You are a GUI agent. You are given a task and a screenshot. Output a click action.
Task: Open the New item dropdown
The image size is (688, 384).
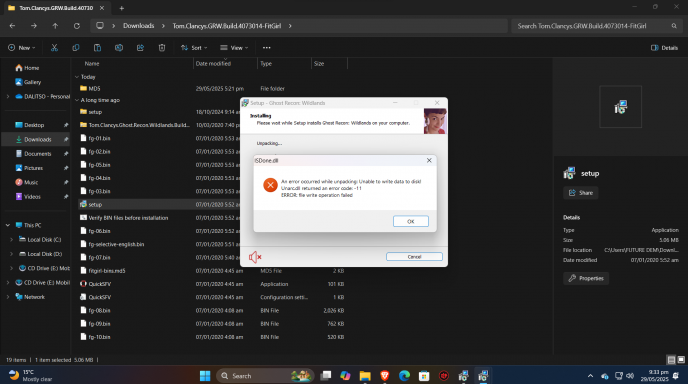(22, 47)
